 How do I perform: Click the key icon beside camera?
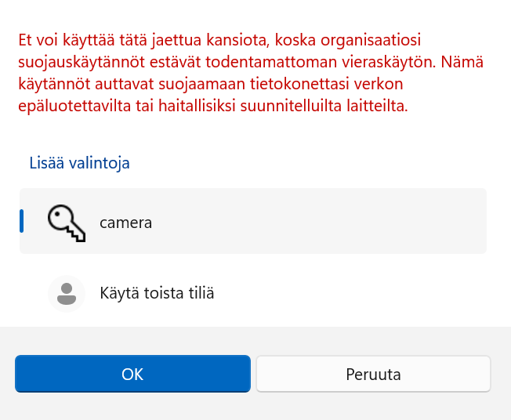point(66,223)
